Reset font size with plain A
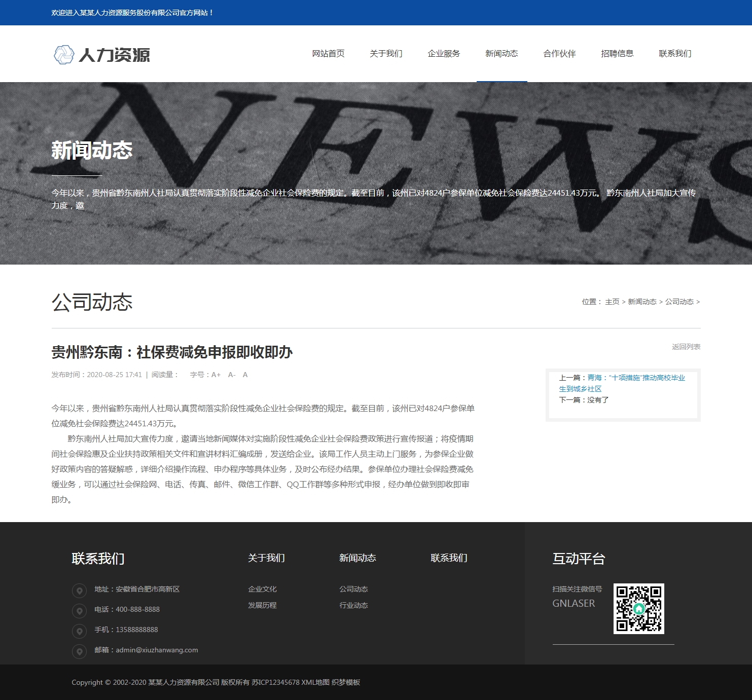Screen dimensions: 752x700 pos(245,375)
